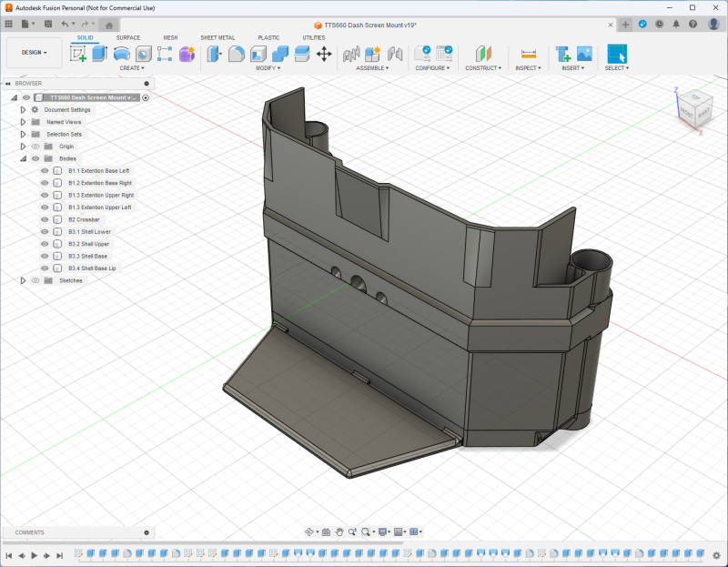Switch to the SHEET METAL tab
The width and height of the screenshot is (728, 567).
tap(218, 37)
